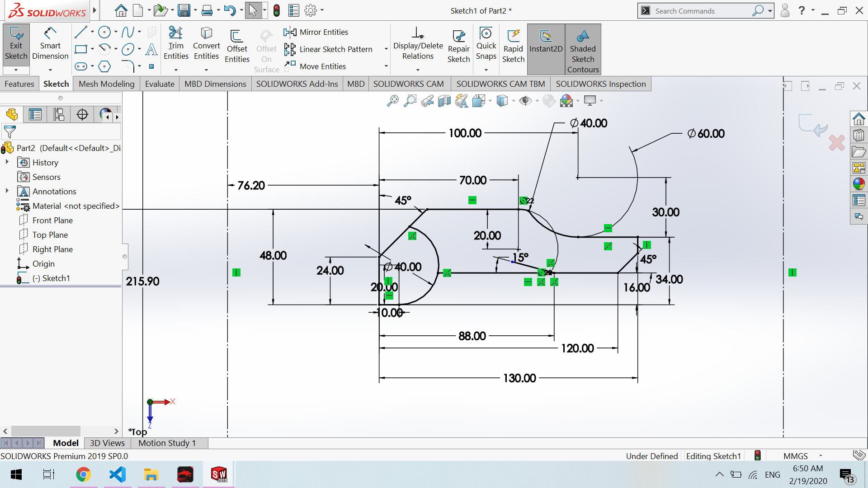Image resolution: width=868 pixels, height=488 pixels.
Task: Click the Zoom to Fit icon
Action: (392, 101)
